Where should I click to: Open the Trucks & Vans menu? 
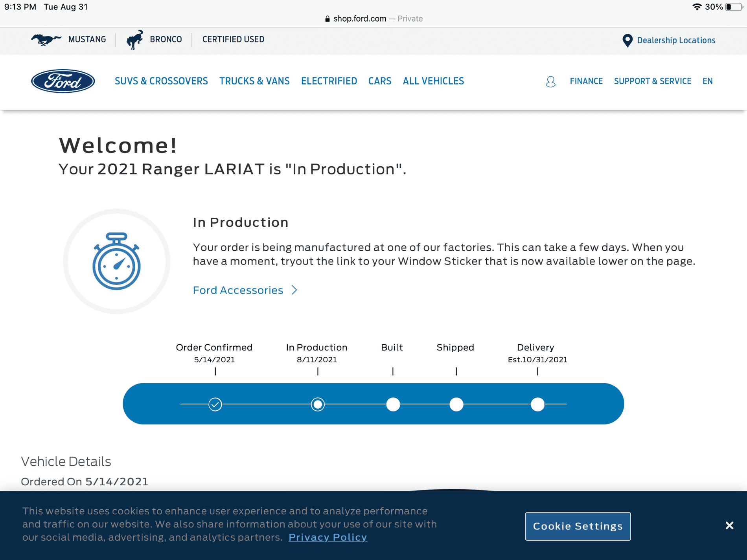pyautogui.click(x=254, y=81)
